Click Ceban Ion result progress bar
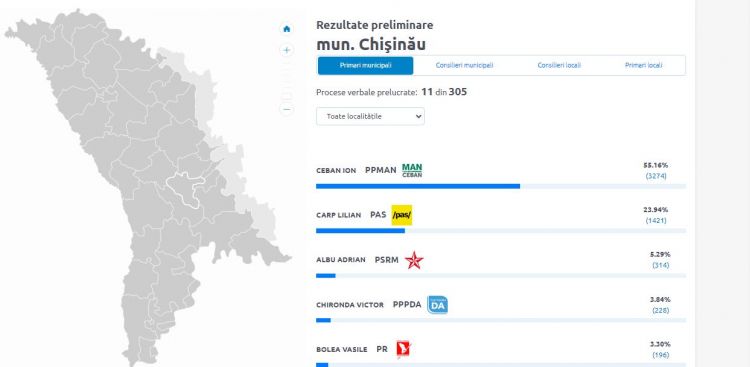The height and width of the screenshot is (367, 750). [x=501, y=186]
